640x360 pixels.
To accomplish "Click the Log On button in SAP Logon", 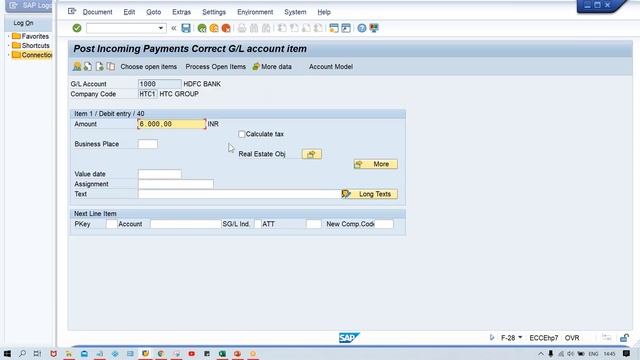I will coord(23,23).
